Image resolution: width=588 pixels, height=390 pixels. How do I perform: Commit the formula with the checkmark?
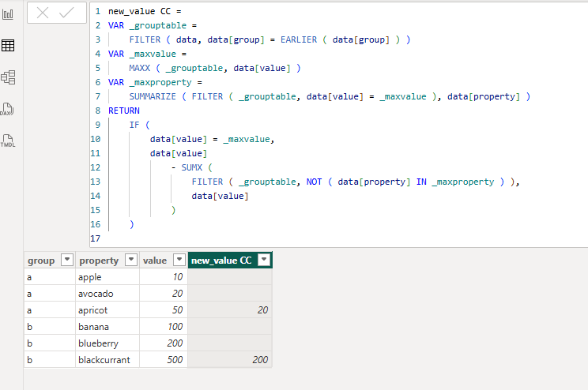[x=66, y=13]
